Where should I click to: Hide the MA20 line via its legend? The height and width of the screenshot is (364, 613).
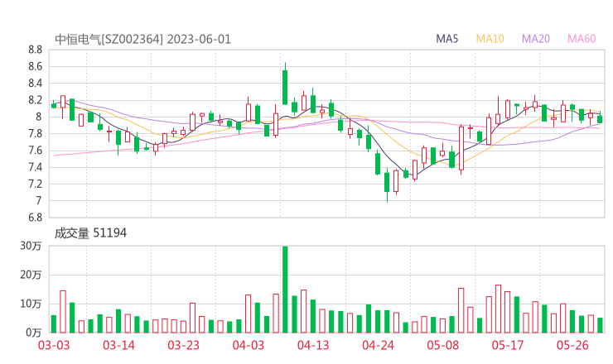[536, 39]
